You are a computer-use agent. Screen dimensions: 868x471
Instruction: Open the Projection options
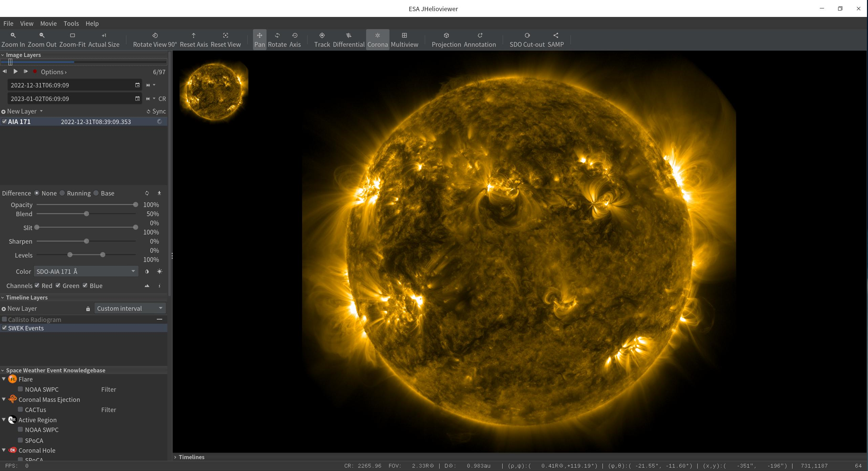446,39
